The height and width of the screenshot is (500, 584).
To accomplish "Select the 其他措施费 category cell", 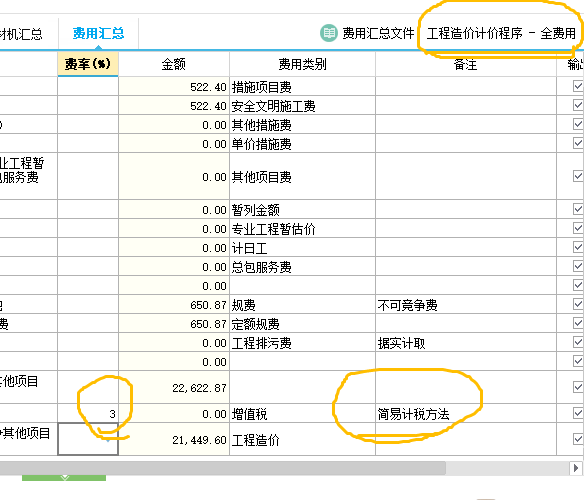I will (x=302, y=125).
